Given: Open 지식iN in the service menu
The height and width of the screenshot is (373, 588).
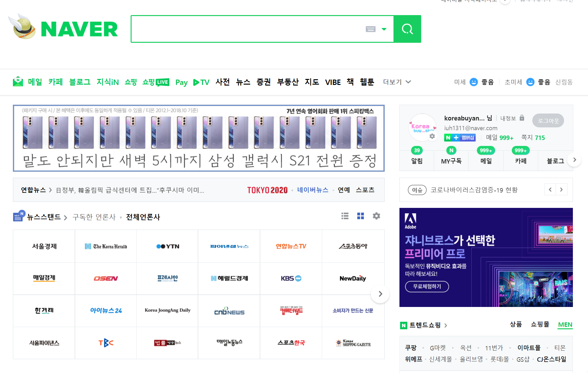Looking at the screenshot, I should (x=108, y=82).
